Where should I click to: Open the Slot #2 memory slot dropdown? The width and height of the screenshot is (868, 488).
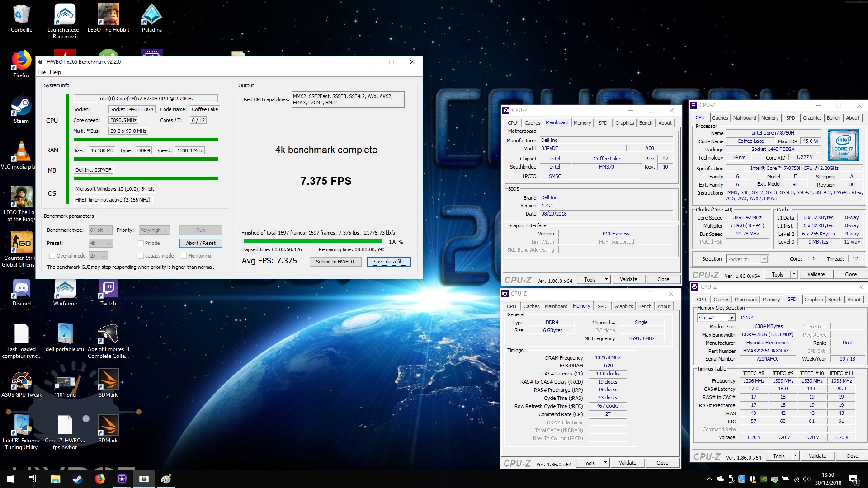[716, 318]
